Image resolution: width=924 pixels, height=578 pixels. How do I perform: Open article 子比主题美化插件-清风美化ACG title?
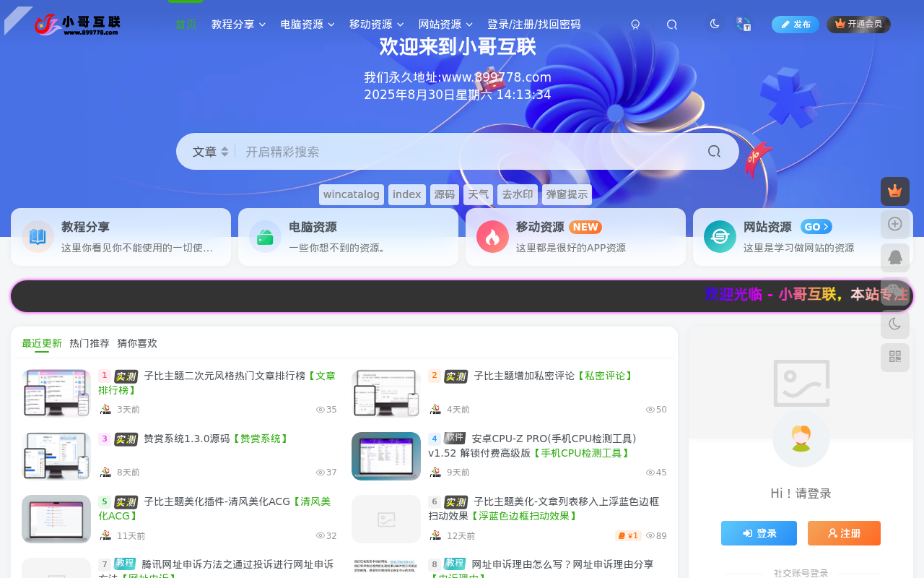[214, 509]
